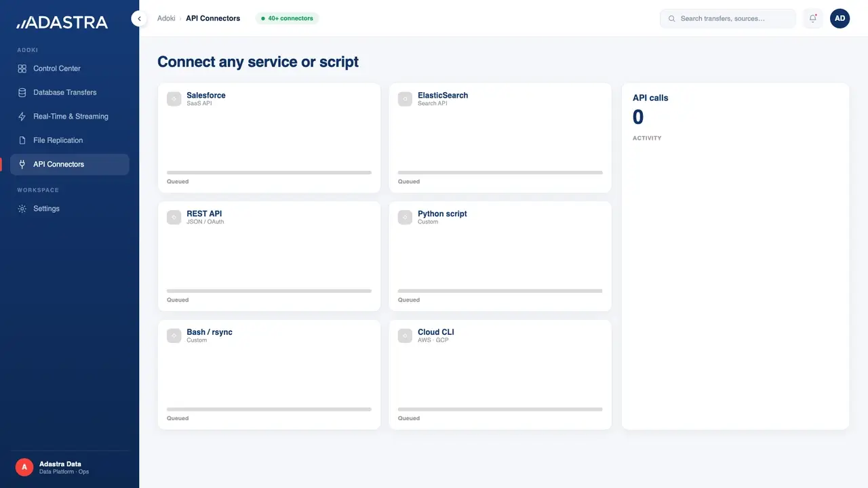
Task: Click the API Connectors breadcrumb
Action: 213,18
